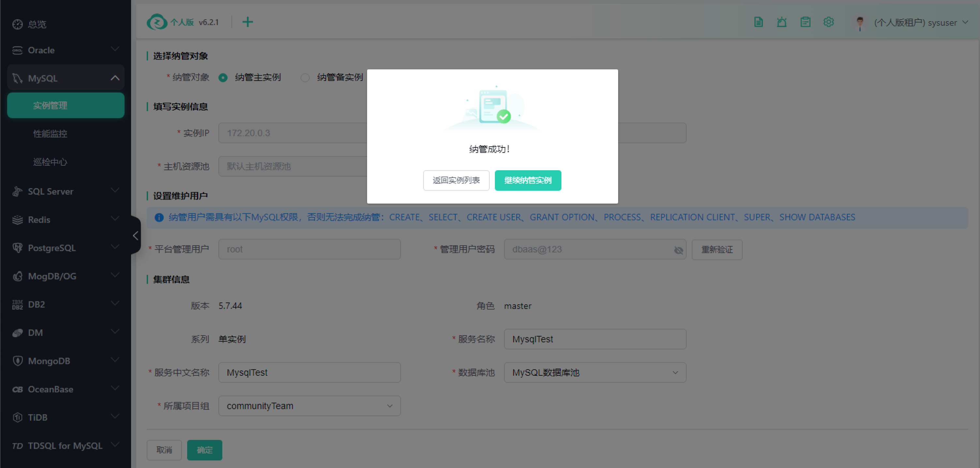Click the user avatar icon
The width and height of the screenshot is (980, 468).
click(859, 23)
